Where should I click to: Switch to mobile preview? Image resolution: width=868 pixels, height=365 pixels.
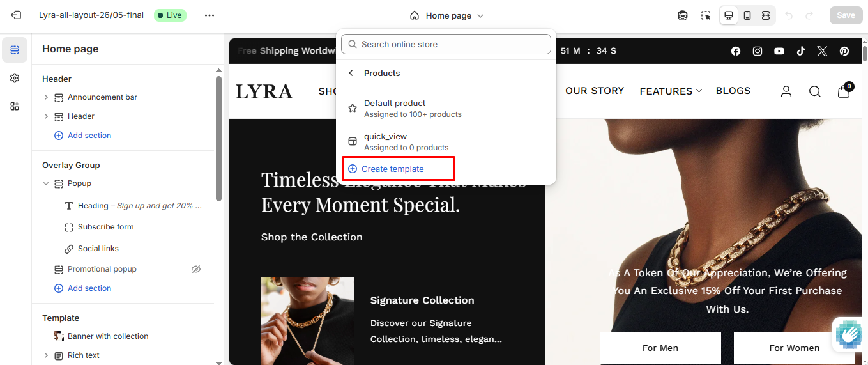[x=747, y=15]
